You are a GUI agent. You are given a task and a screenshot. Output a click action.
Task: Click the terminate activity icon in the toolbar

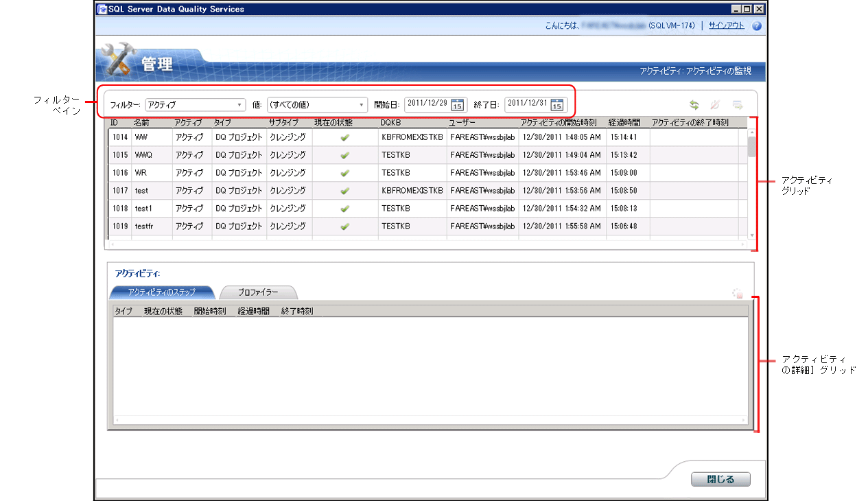[714, 105]
